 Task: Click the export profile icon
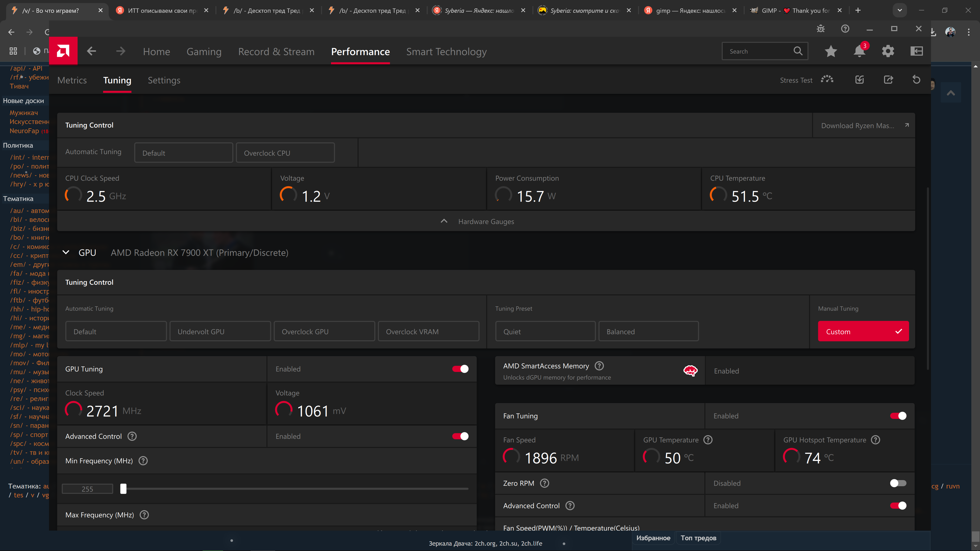click(888, 80)
